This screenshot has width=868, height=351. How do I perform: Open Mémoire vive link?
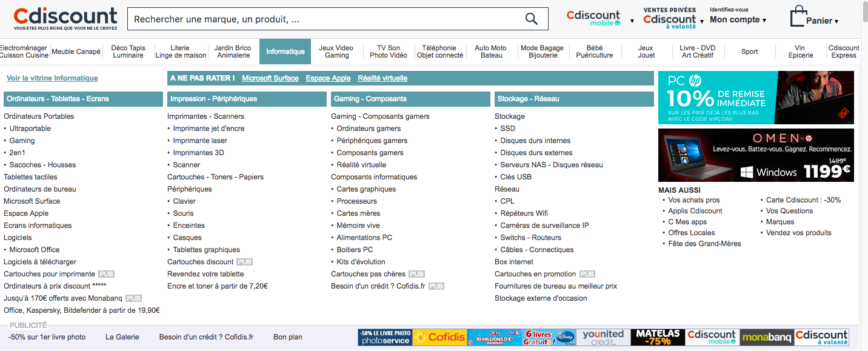point(358,226)
